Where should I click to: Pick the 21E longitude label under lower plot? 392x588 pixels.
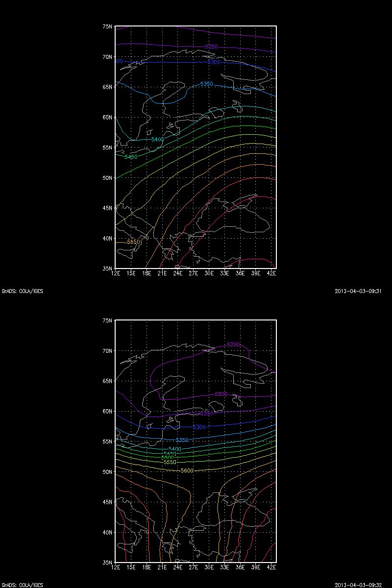click(162, 567)
